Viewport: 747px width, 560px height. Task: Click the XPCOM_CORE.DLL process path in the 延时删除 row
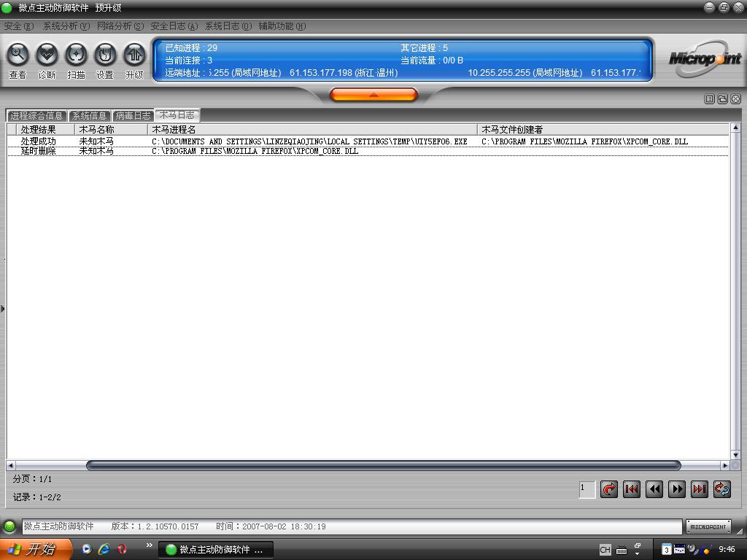pos(255,151)
